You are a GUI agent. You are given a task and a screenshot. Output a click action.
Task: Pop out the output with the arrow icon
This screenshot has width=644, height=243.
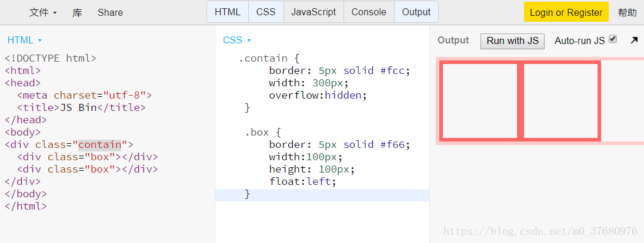(634, 40)
